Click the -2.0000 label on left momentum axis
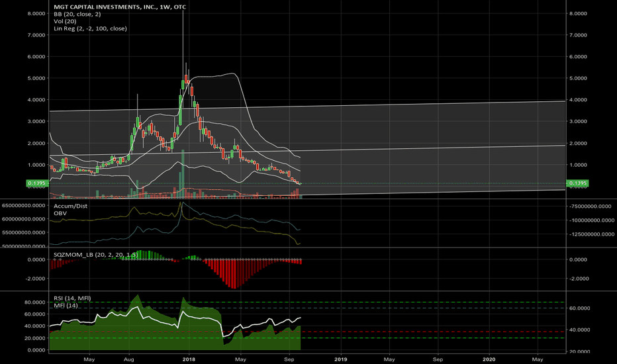Screen dimensions: 617x364 coord(36,278)
